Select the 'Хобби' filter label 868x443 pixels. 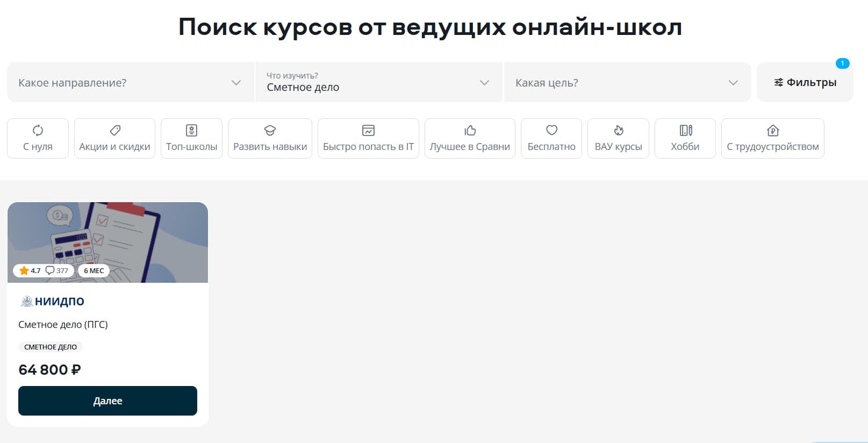pyautogui.click(x=685, y=147)
